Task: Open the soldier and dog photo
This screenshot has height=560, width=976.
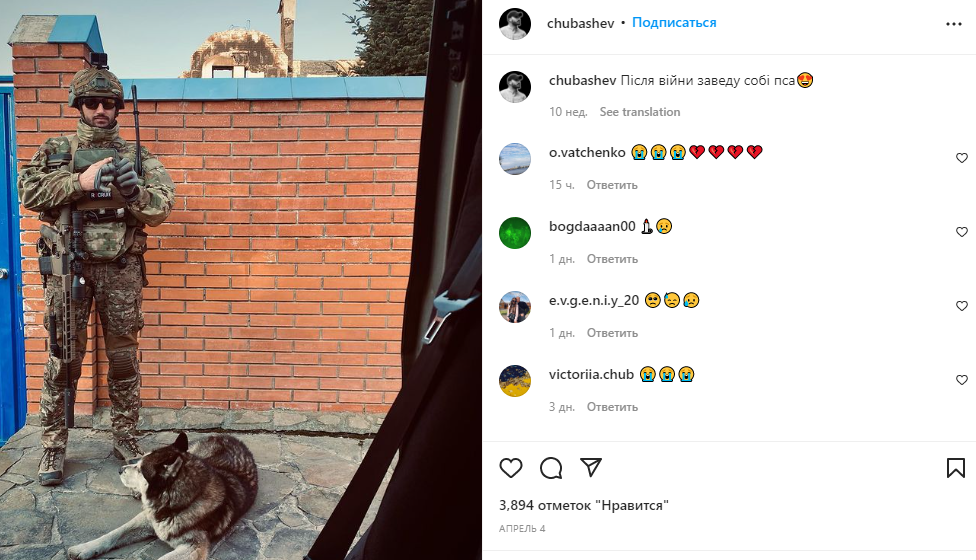Action: [241, 280]
